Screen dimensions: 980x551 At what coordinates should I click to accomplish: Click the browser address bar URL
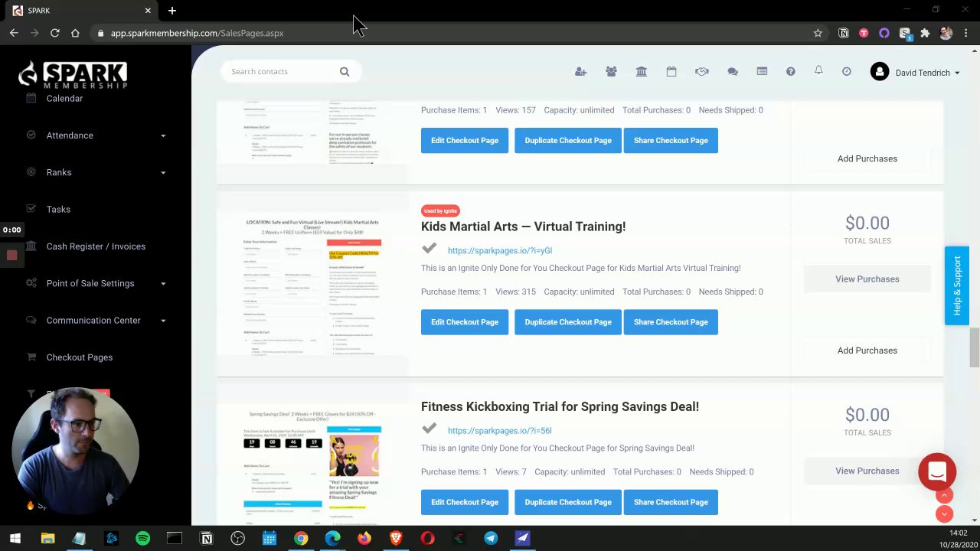tap(197, 33)
